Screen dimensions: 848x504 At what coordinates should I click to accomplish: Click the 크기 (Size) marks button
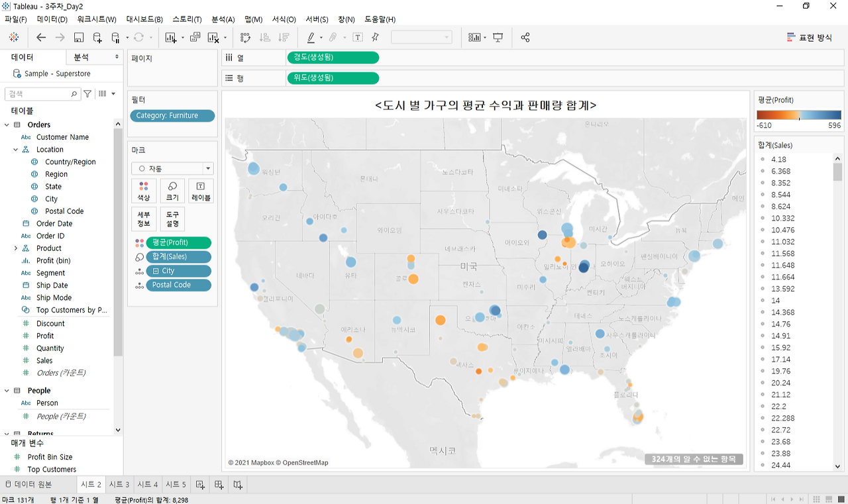click(172, 191)
